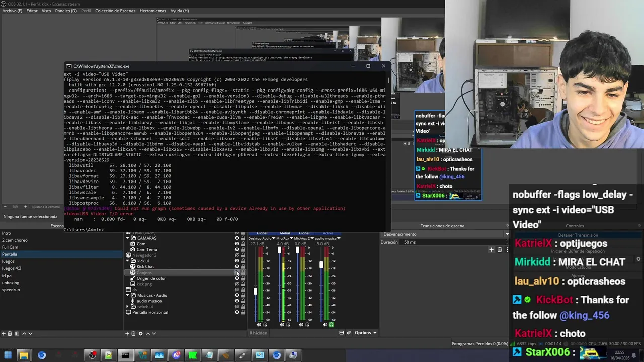The image size is (644, 362).
Task: Open mixer Options dropdown
Action: pos(366,333)
